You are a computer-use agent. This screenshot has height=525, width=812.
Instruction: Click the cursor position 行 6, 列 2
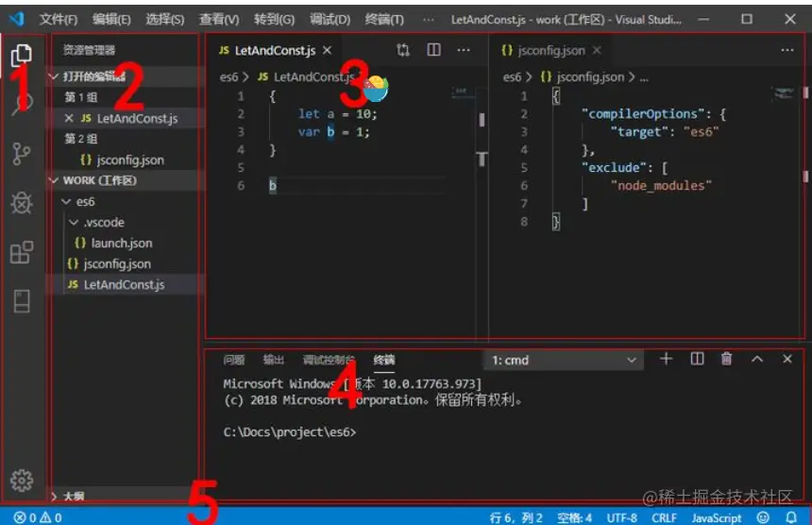coord(516,517)
